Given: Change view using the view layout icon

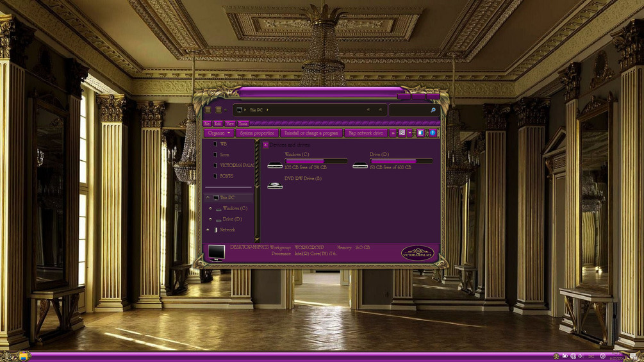Looking at the screenshot, I should point(402,133).
